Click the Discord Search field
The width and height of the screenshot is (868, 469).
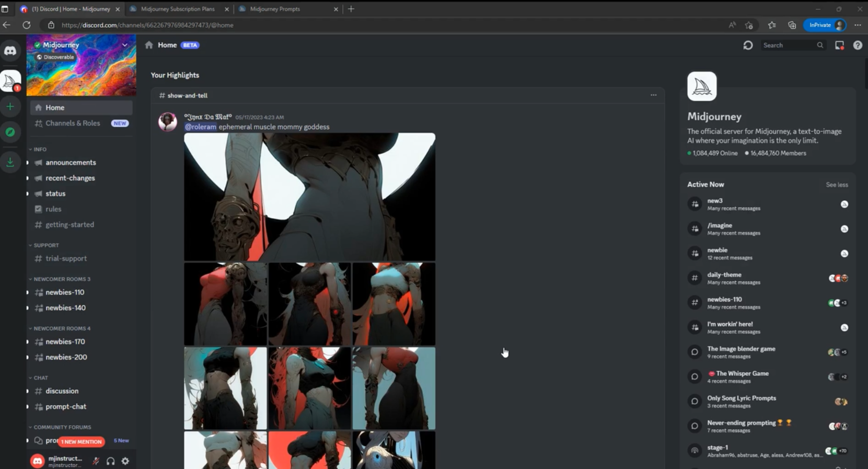(788, 45)
